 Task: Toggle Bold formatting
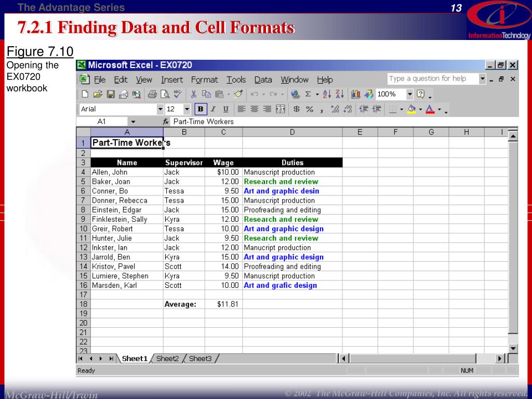[201, 109]
